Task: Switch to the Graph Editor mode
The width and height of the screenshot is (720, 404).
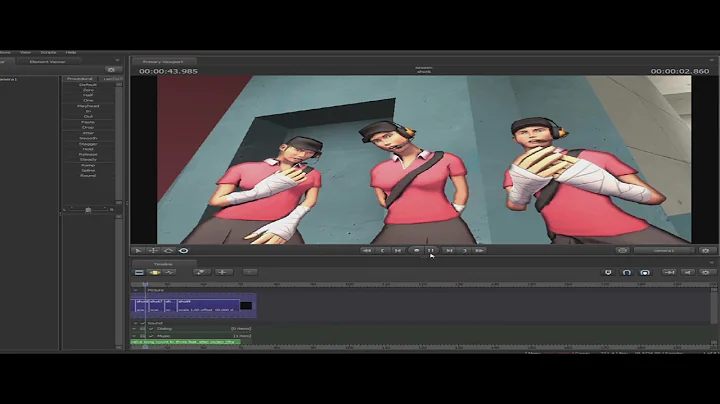Action: point(169,273)
